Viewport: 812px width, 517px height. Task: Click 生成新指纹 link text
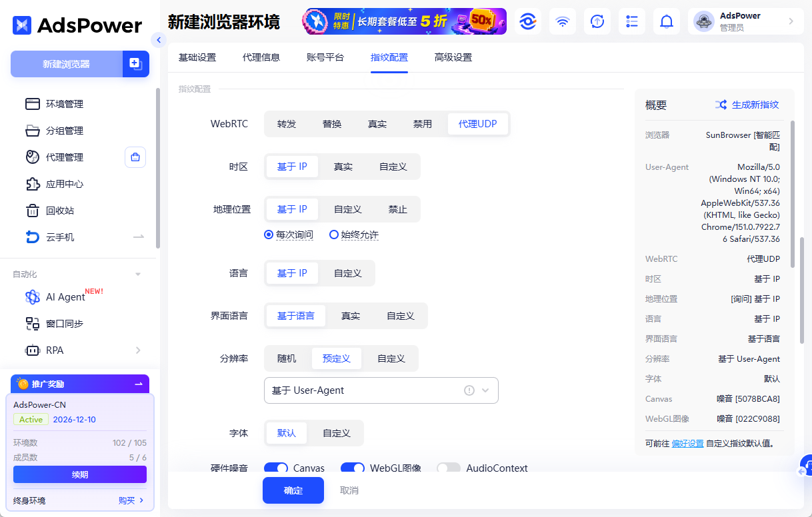(755, 105)
